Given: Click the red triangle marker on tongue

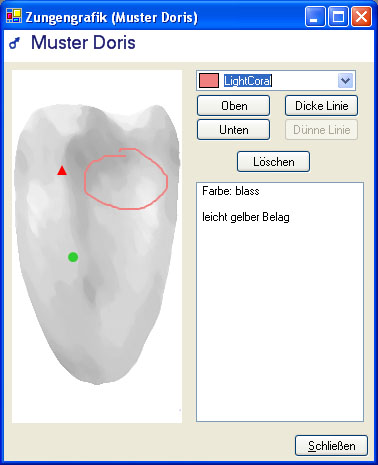Looking at the screenshot, I should pyautogui.click(x=62, y=171).
